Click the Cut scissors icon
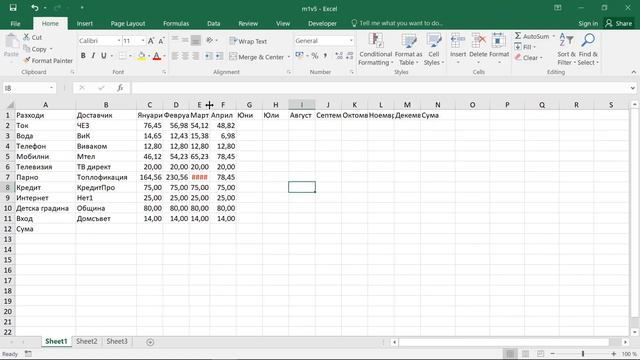640x360 pixels. point(27,37)
